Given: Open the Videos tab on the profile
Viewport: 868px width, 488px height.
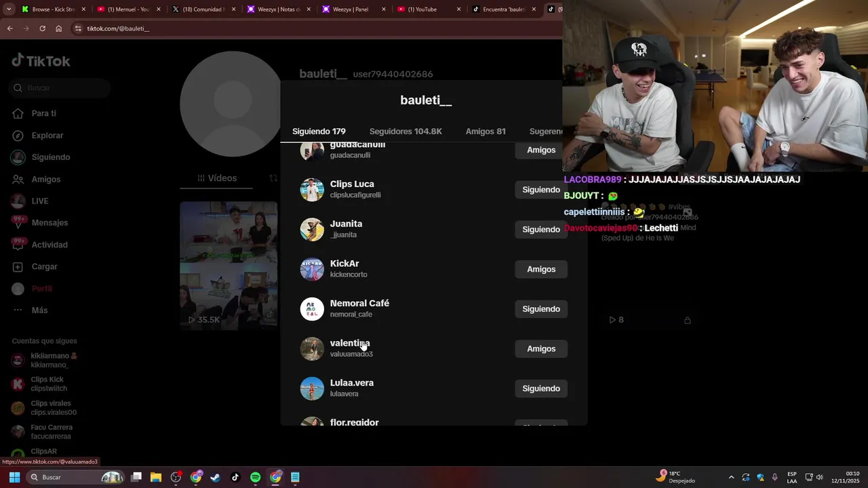Looking at the screenshot, I should (x=217, y=178).
